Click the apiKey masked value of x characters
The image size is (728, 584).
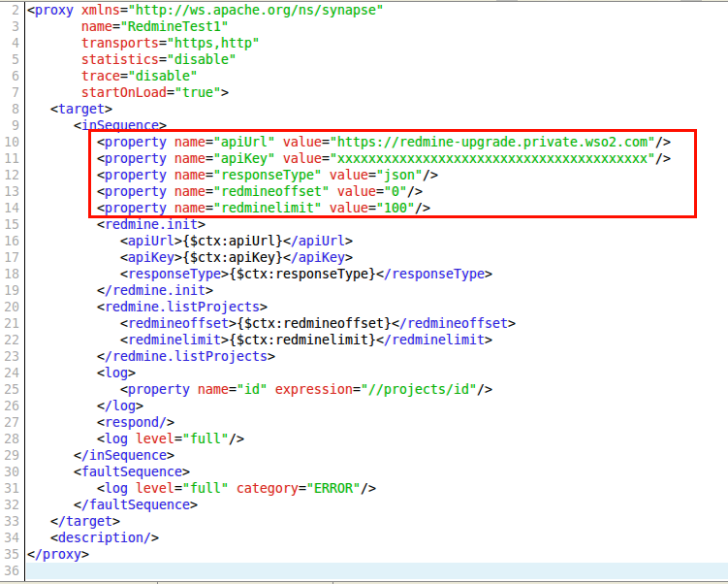click(492, 158)
